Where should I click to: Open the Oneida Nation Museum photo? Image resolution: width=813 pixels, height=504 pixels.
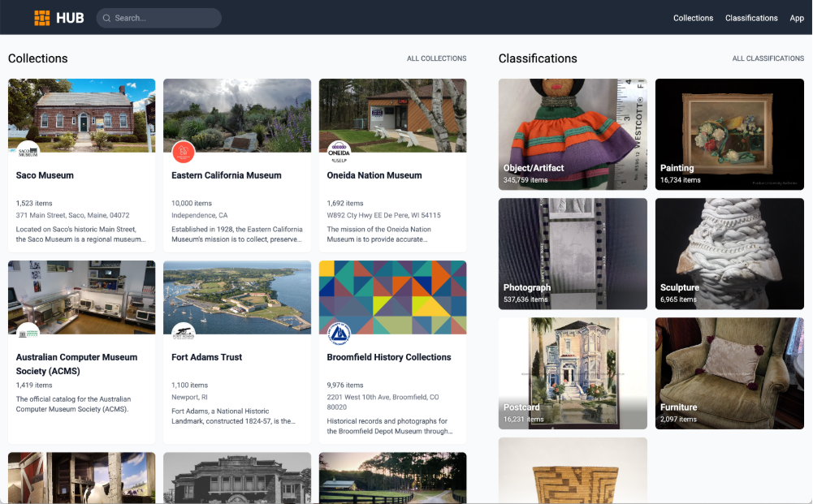pos(392,115)
